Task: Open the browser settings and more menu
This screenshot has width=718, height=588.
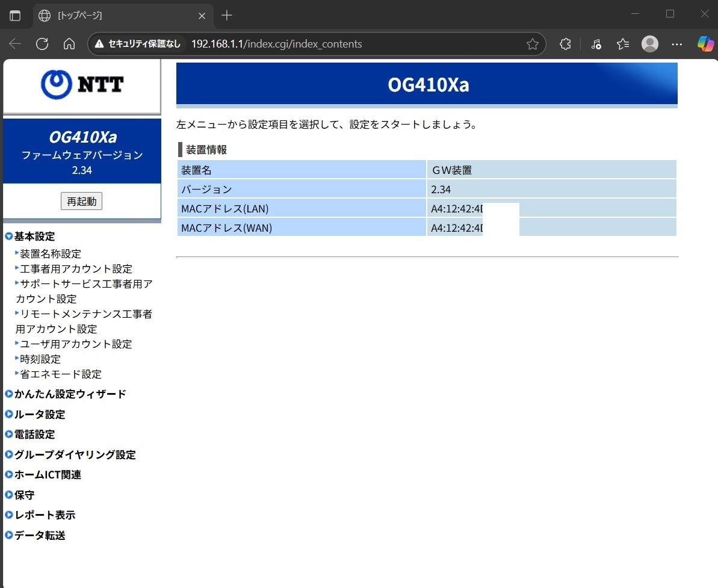Action: tap(677, 44)
